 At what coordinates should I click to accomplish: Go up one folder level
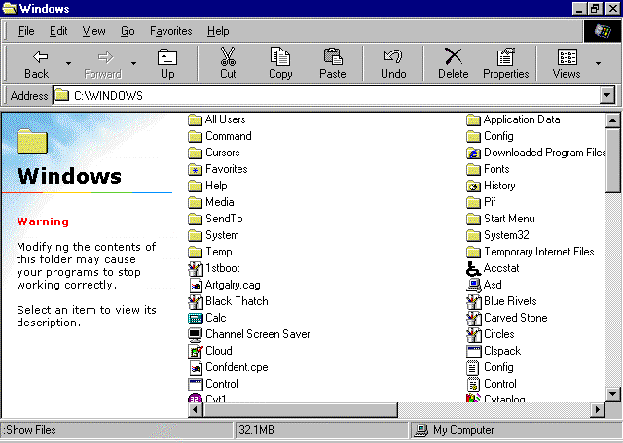coord(167,63)
